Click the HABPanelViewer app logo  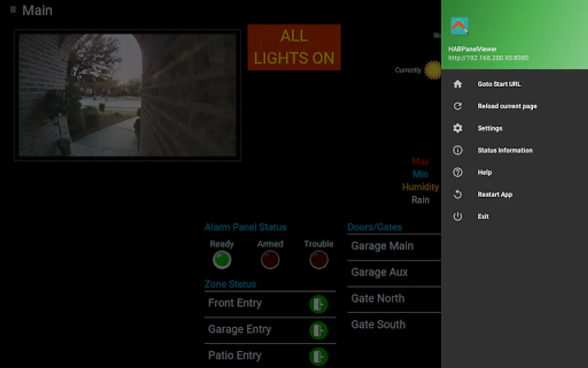point(459,26)
